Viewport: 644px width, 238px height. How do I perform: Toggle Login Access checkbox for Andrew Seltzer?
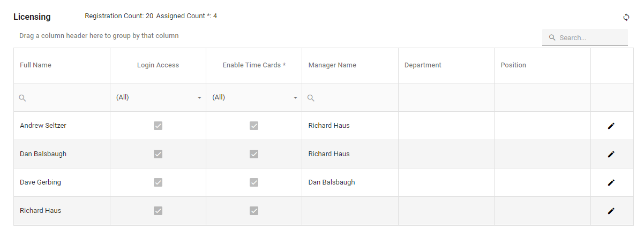(158, 126)
